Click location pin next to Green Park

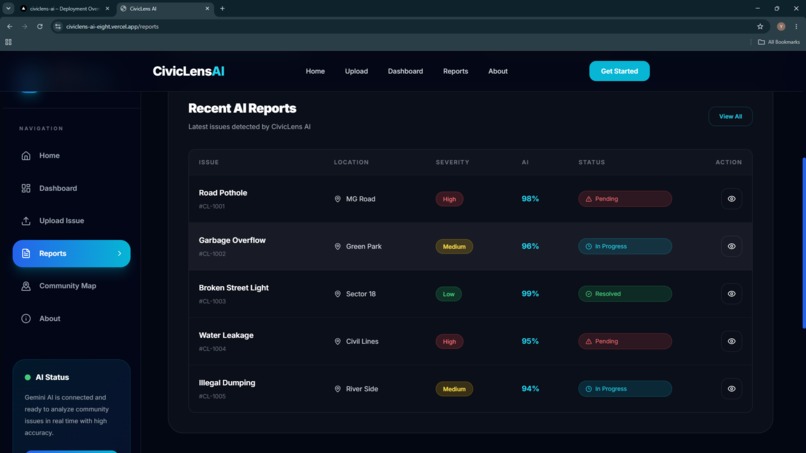pos(338,246)
